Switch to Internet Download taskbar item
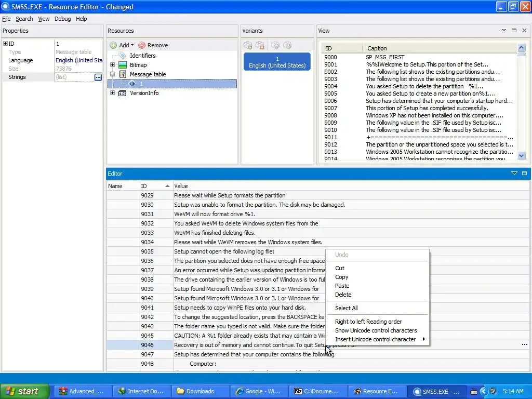The height and width of the screenshot is (399, 532). [141, 391]
